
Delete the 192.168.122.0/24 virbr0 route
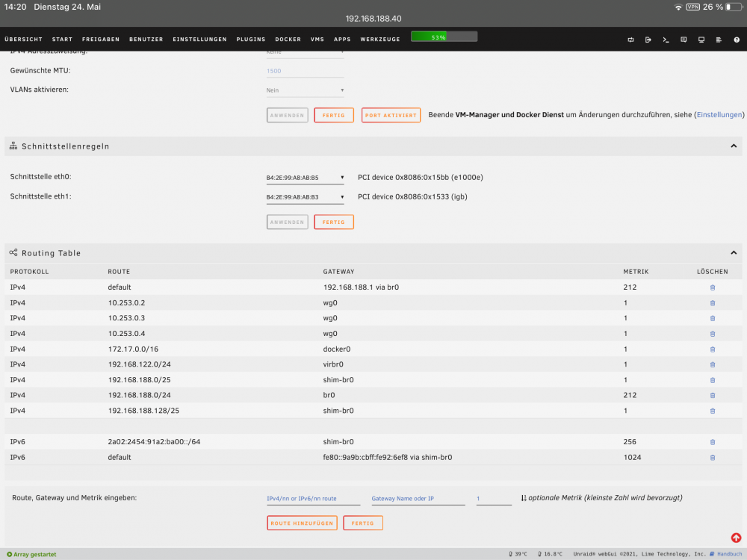point(712,365)
